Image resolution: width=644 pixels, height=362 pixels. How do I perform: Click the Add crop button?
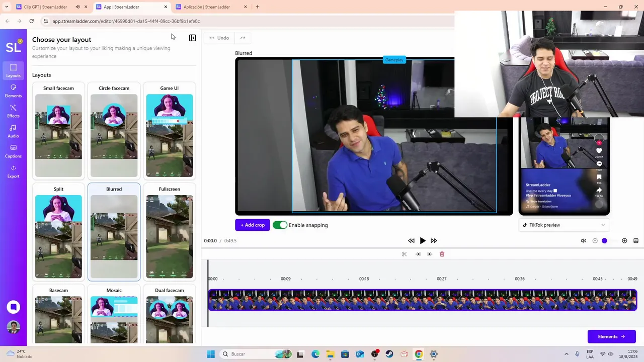point(253,225)
